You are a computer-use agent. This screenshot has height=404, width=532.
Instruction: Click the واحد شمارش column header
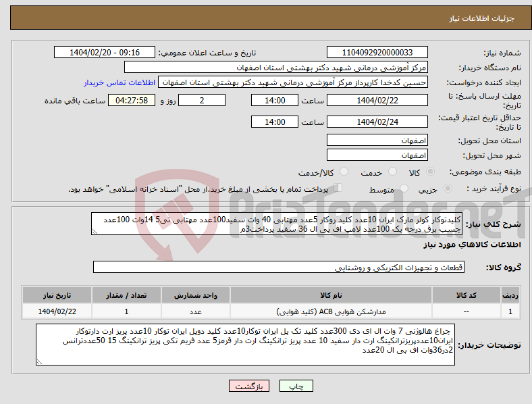pyautogui.click(x=196, y=295)
